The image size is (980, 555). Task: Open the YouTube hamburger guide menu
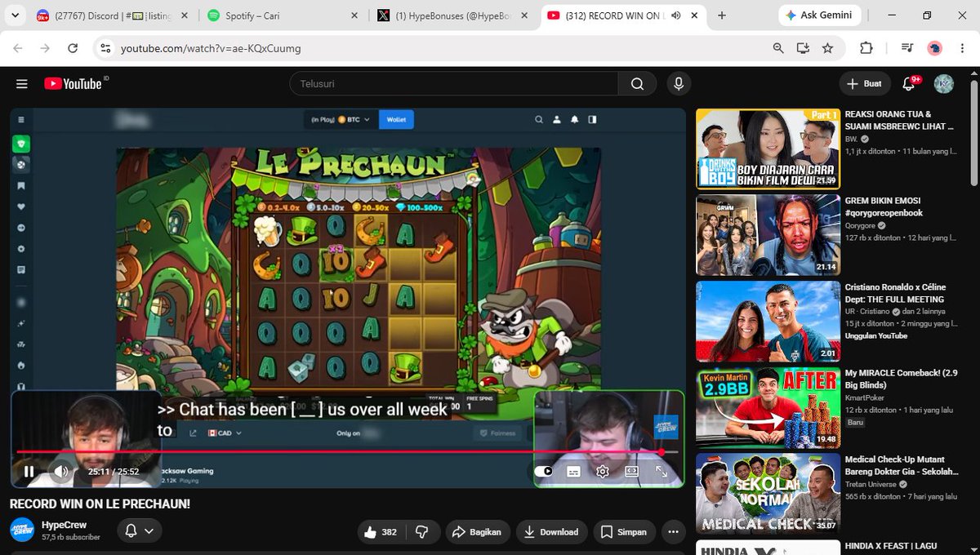click(22, 84)
